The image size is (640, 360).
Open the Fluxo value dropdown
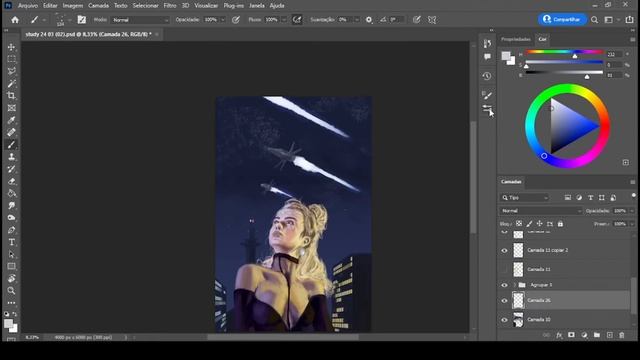284,20
